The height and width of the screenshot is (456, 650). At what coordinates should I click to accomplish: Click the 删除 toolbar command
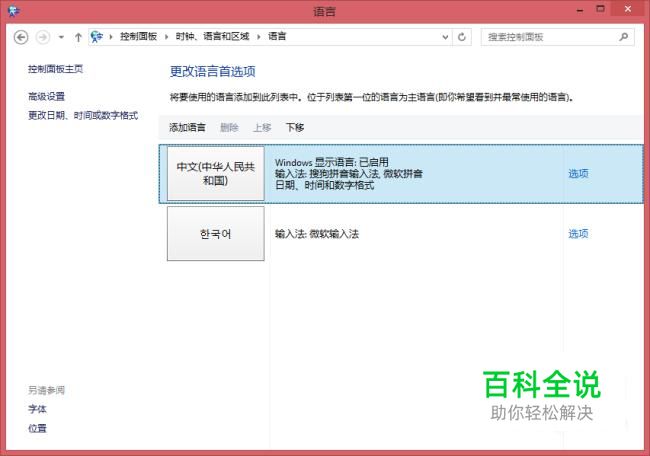tap(229, 128)
